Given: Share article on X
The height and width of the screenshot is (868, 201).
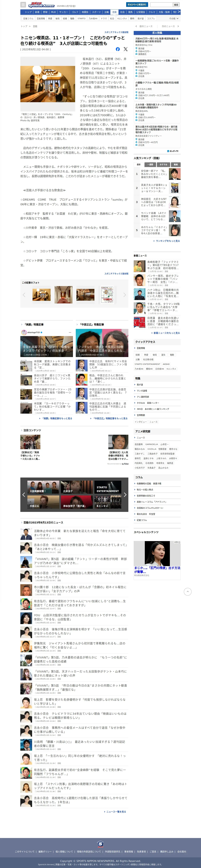Looking at the screenshot, I should tap(126, 49).
